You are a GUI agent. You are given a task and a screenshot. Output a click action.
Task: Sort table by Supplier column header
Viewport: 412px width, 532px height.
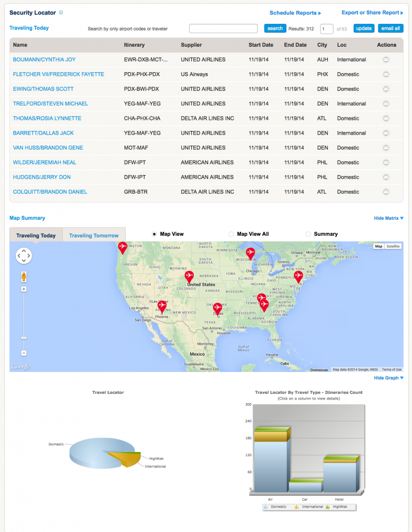pyautogui.click(x=191, y=45)
